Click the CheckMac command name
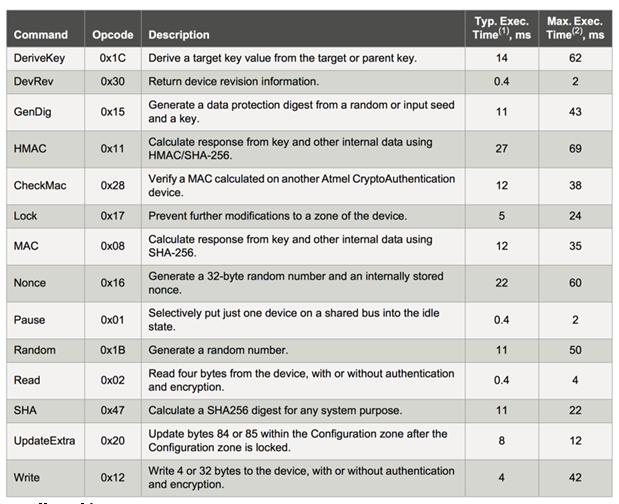The height and width of the screenshot is (504, 619). click(39, 185)
